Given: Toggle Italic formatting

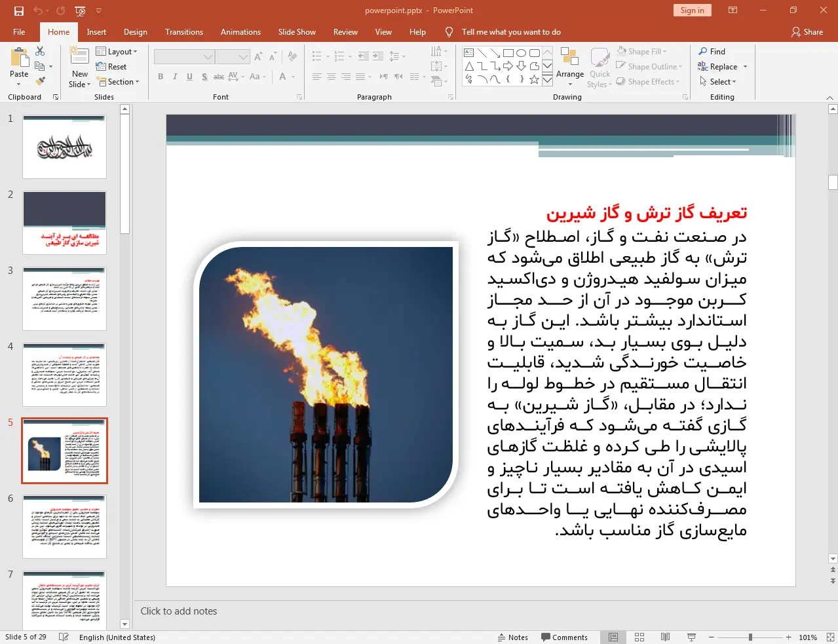Looking at the screenshot, I should pos(175,77).
